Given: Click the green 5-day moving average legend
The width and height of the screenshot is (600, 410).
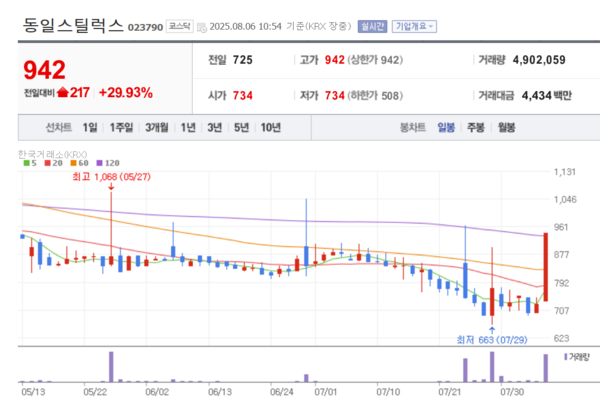Looking at the screenshot, I should pyautogui.click(x=30, y=163).
